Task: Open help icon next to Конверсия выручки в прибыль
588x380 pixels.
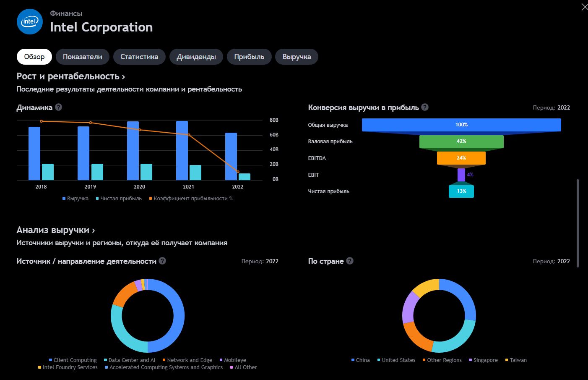Action: pos(425,107)
